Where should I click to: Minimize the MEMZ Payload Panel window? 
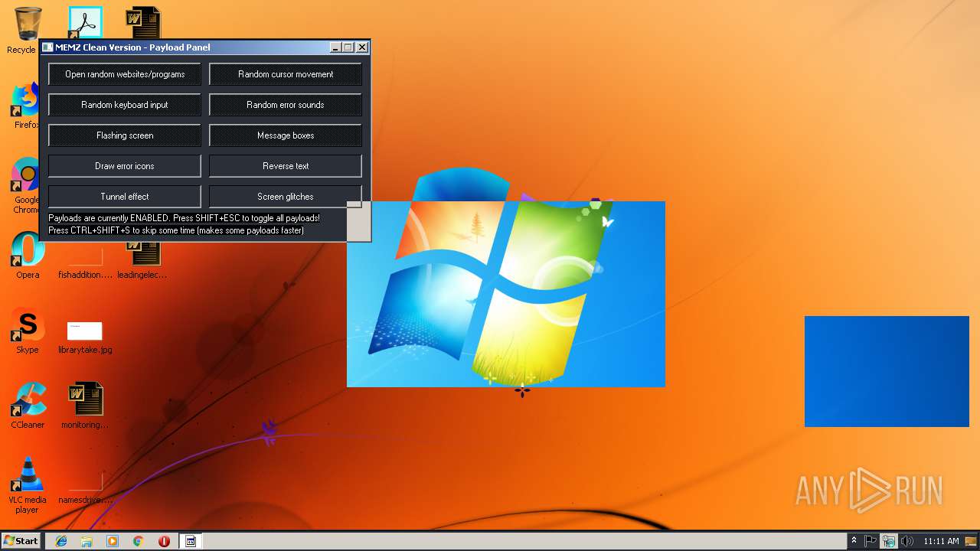(335, 47)
